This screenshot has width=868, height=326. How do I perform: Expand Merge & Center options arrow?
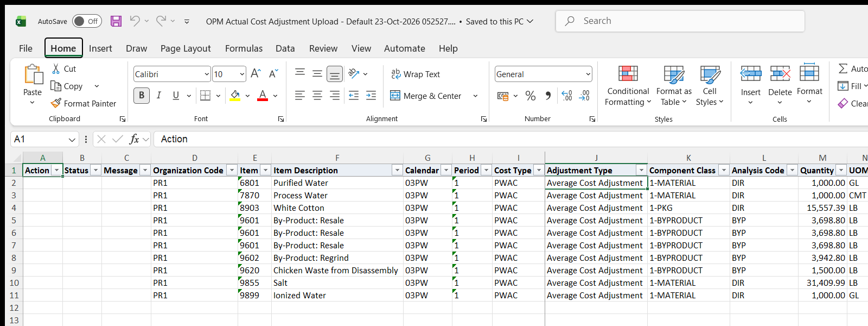(475, 96)
